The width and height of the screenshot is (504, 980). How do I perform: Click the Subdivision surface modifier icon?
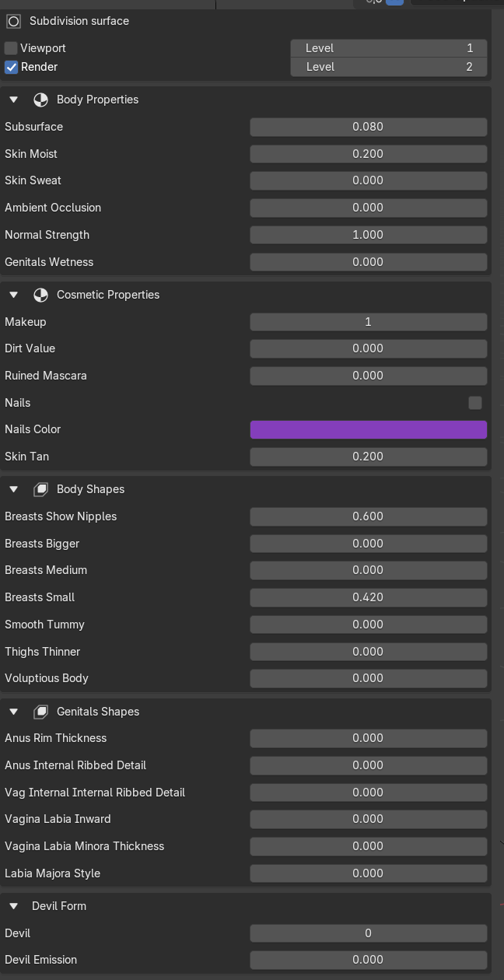tap(13, 21)
